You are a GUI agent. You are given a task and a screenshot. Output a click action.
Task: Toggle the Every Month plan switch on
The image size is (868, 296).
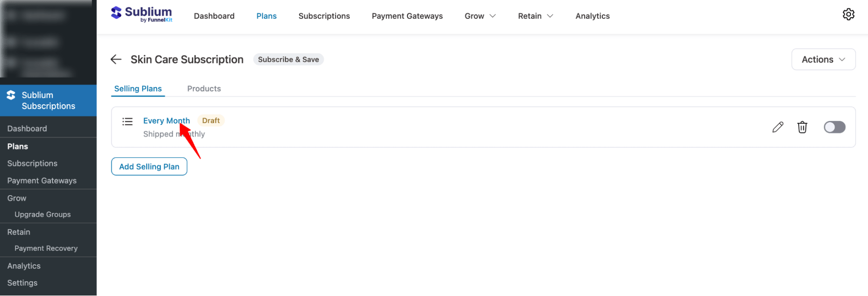click(x=834, y=127)
